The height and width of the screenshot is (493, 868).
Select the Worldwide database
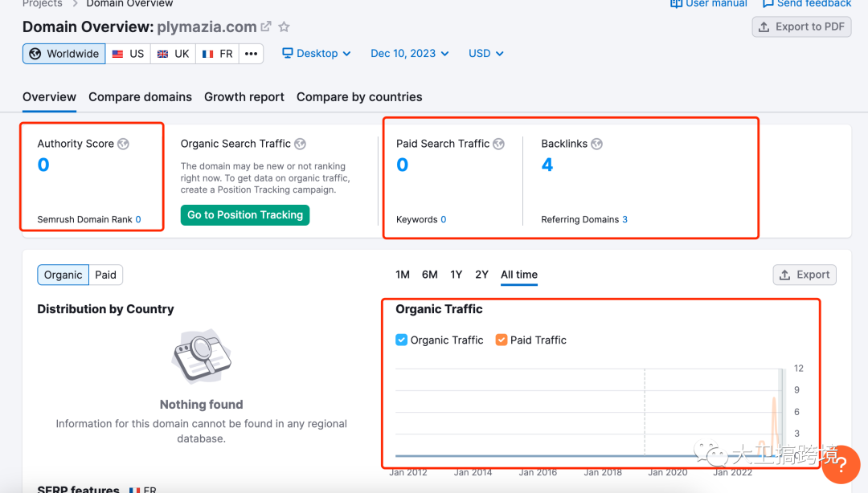point(64,54)
